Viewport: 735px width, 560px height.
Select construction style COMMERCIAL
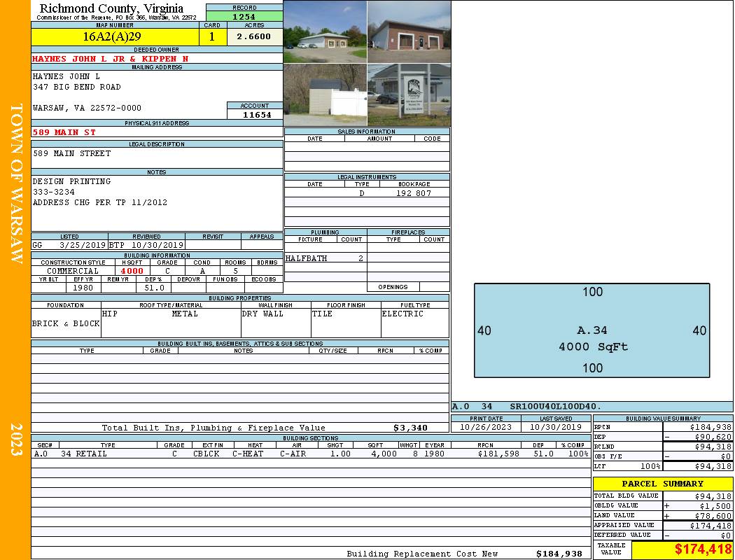click(x=73, y=271)
